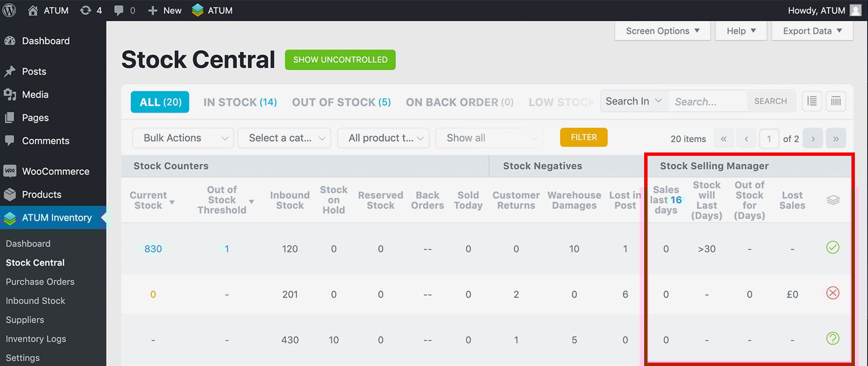Screen dimensions: 868x366
Task: Click the green checkmark stock indicator
Action: (x=833, y=247)
